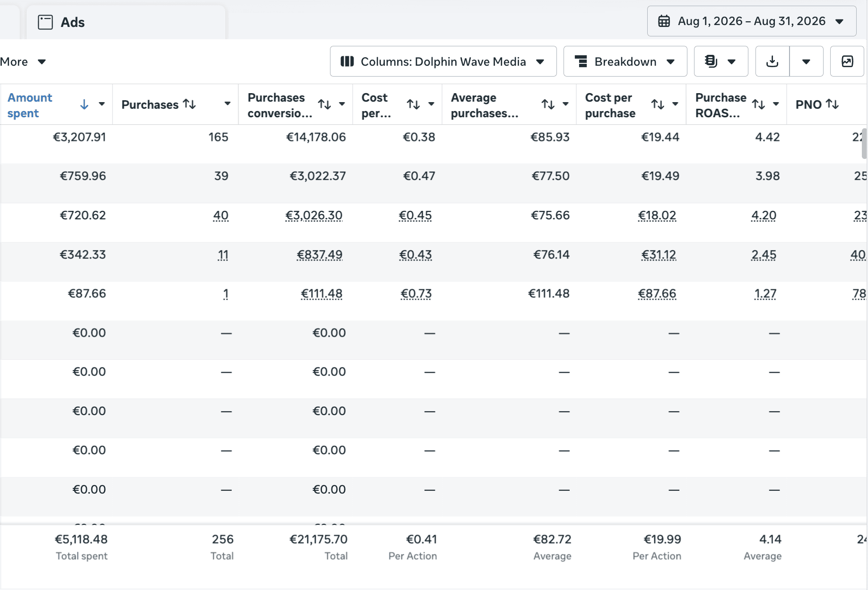Open the charts view icon button
This screenshot has width=868, height=590.
click(847, 61)
